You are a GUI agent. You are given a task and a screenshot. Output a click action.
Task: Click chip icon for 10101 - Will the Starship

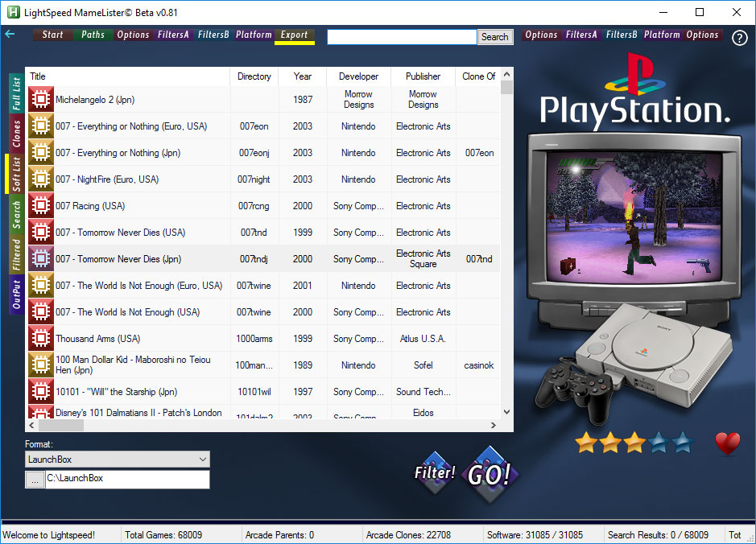(x=41, y=391)
